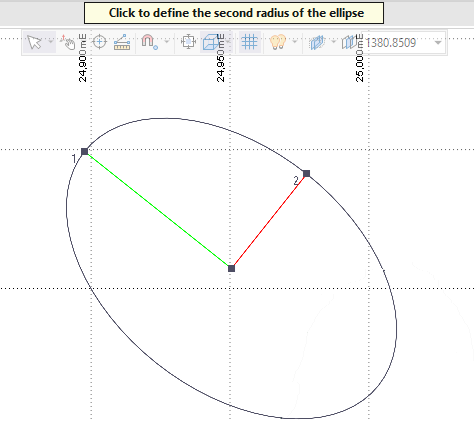Toggle the 3D box perspective view

[211, 42]
